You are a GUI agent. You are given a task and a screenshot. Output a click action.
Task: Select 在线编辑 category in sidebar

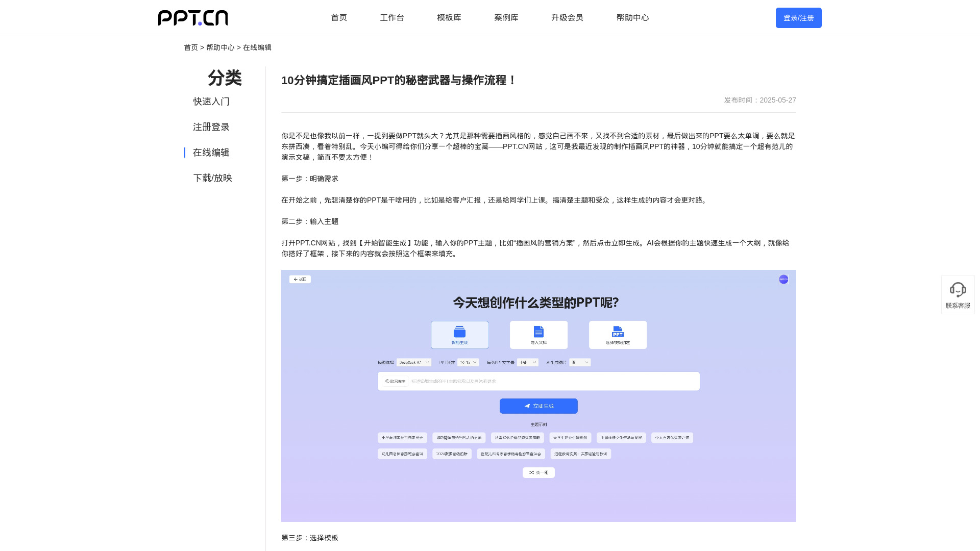[211, 153]
